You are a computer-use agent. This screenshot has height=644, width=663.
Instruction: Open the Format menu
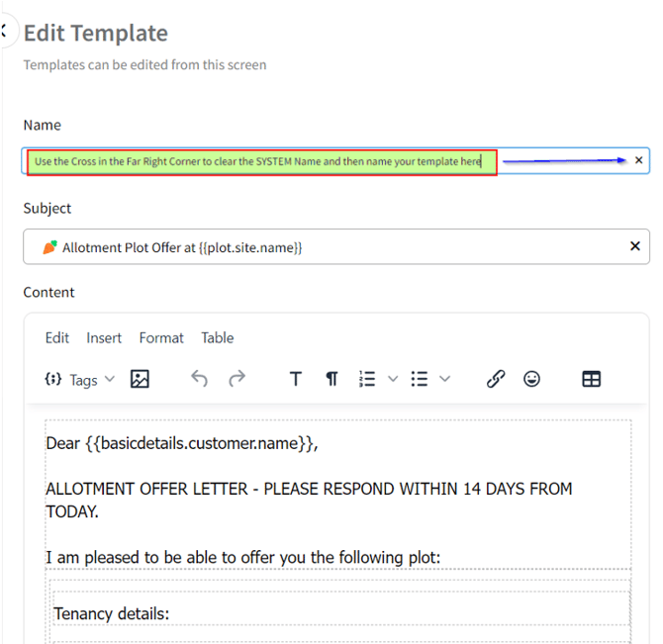click(161, 337)
